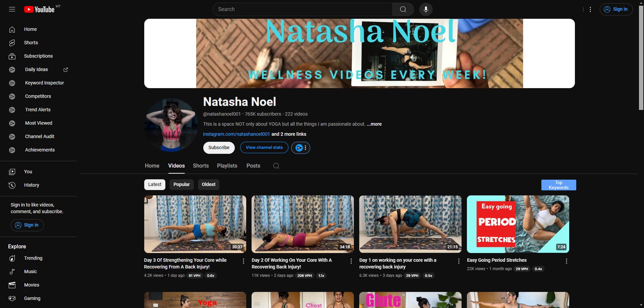Viewport: 644px width, 308px height.
Task: Select the Popular sort chip
Action: (181, 185)
